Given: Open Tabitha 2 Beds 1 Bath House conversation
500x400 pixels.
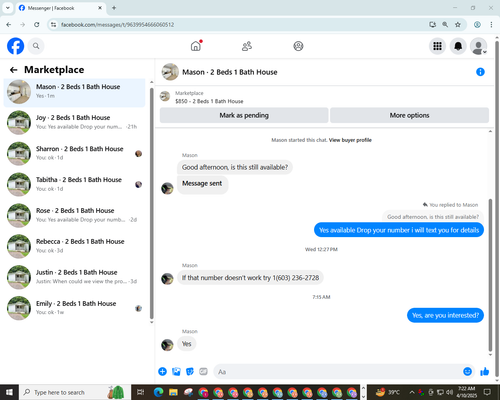Looking at the screenshot, I should (75, 184).
